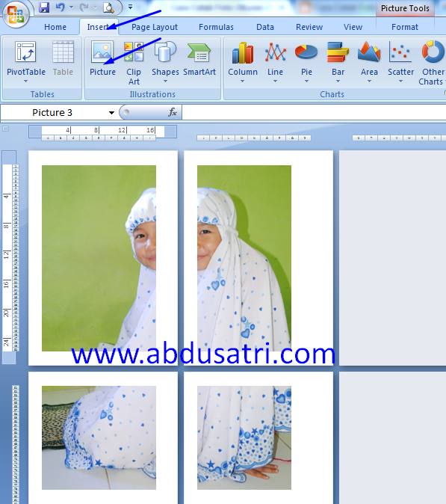The height and width of the screenshot is (504, 446).
Task: Select the top-right photo piece
Action: point(244,258)
